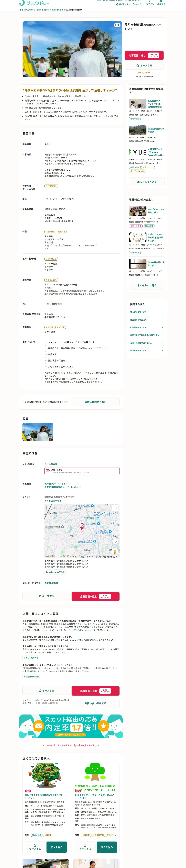Expand 福岡市城南区の保育士求人 chevron row

[147, 343]
